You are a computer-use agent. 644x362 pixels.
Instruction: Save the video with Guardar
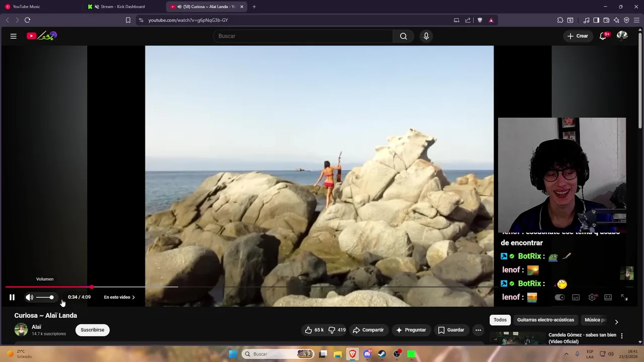pos(451,330)
